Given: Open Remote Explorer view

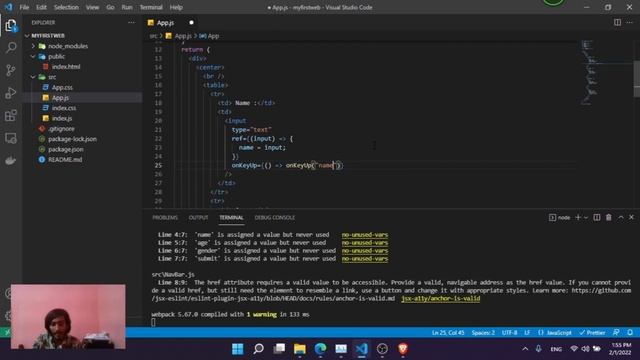Looking at the screenshot, I should pos(11,138).
